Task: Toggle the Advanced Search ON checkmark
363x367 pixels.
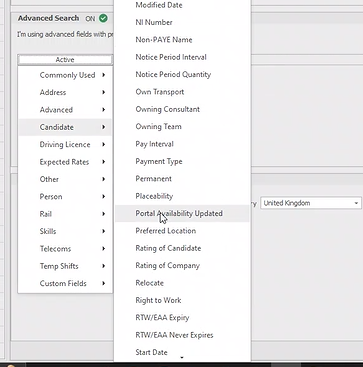Action: (103, 18)
